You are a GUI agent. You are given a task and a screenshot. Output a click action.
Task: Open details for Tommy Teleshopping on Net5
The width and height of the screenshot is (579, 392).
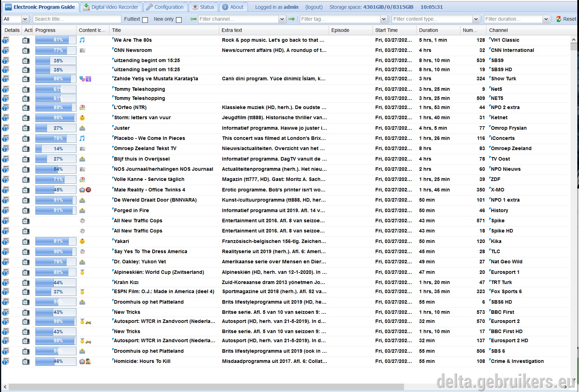pyautogui.click(x=6, y=89)
